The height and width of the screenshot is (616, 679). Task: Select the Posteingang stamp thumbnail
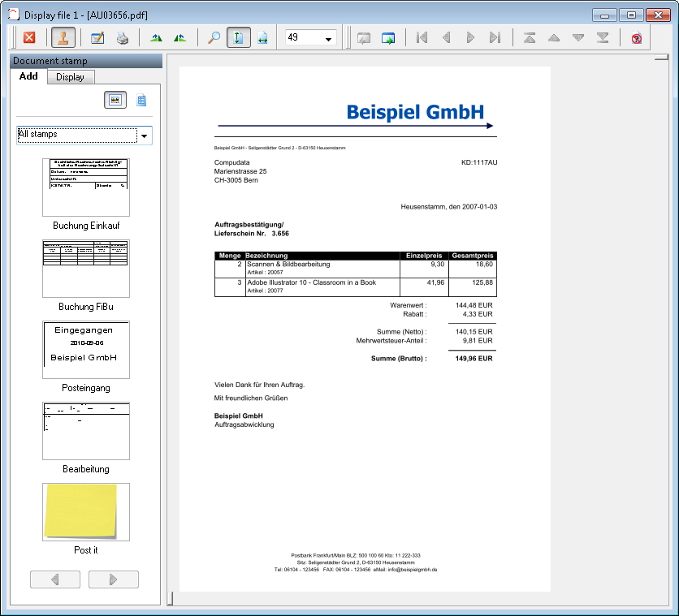coord(86,350)
